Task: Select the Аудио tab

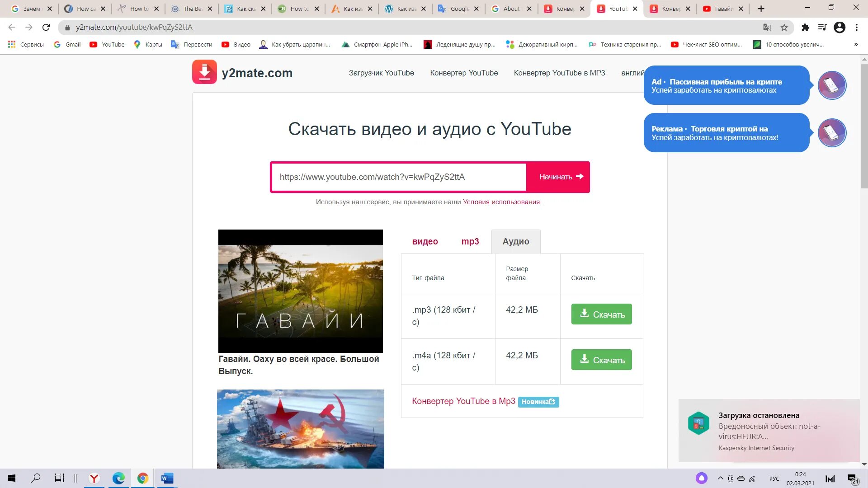Action: [515, 241]
